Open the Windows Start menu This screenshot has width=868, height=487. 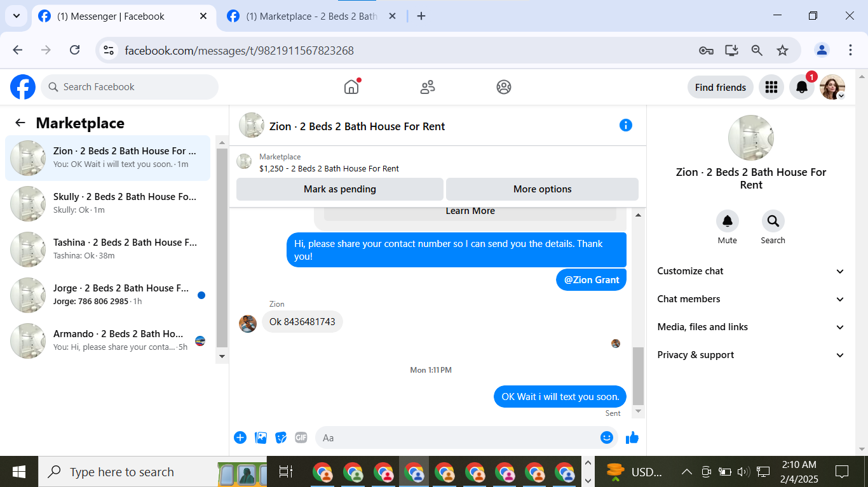[19, 472]
